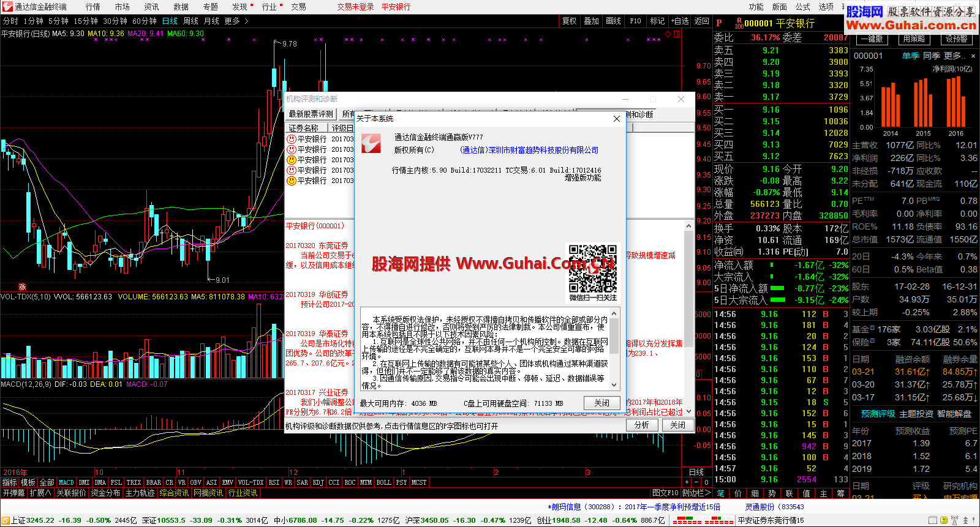Click the 交易未登录 login link
Screen dimensions: 980x527
coord(355,7)
